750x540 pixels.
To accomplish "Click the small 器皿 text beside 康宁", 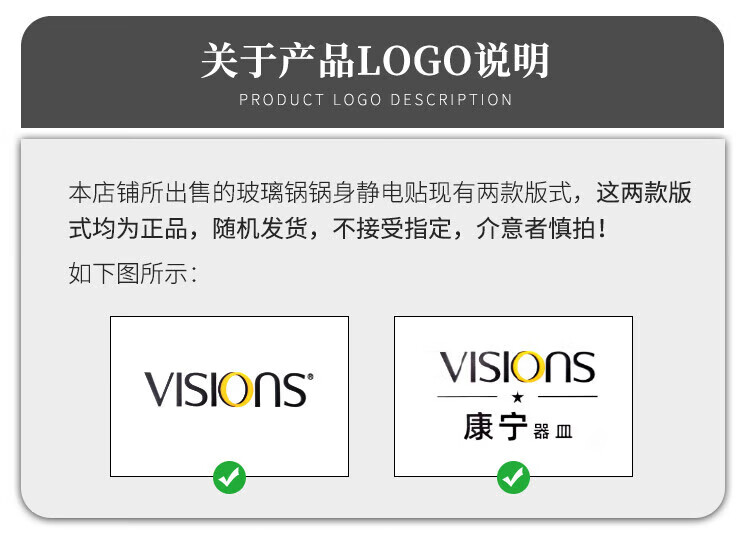I will point(553,431).
